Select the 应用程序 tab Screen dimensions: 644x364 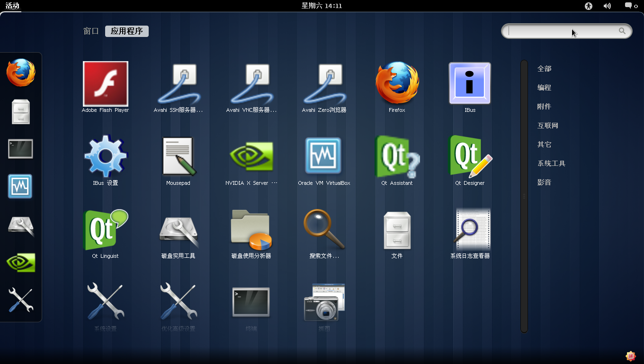127,31
